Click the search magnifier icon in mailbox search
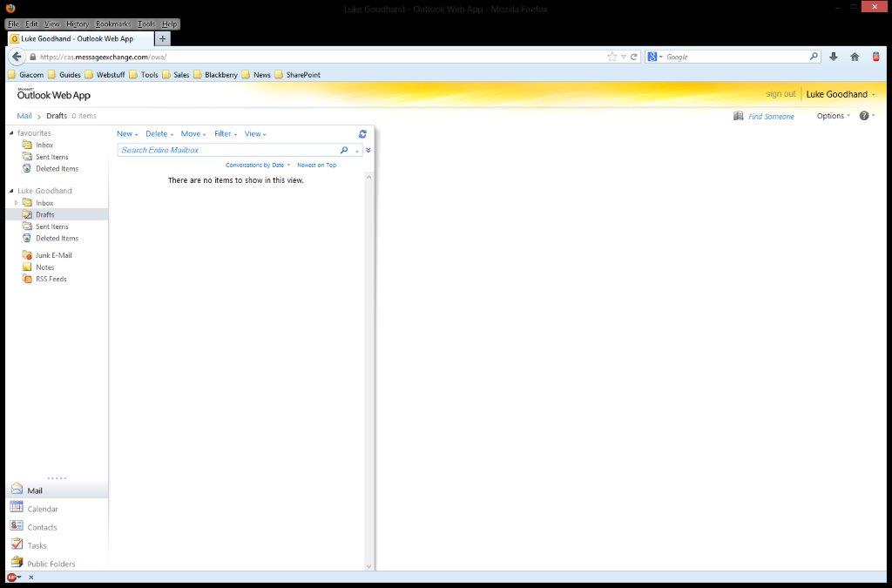The width and height of the screenshot is (892, 588). coord(344,150)
